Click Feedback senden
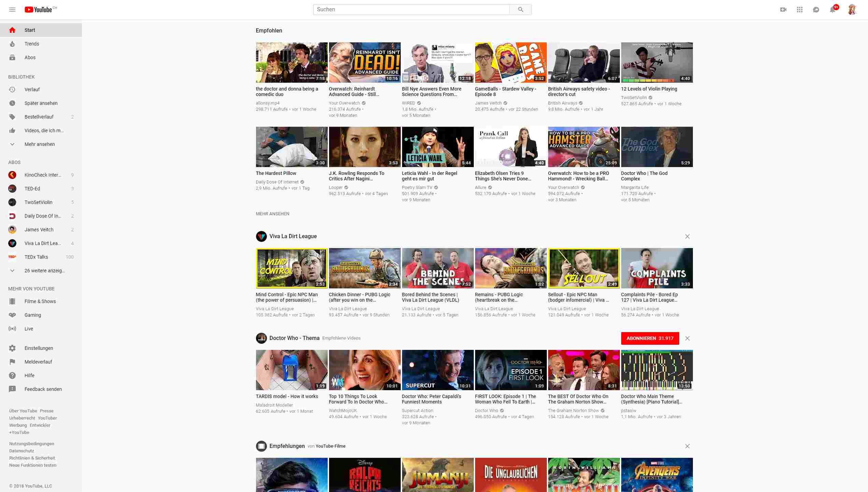The height and width of the screenshot is (492, 868). [41, 389]
